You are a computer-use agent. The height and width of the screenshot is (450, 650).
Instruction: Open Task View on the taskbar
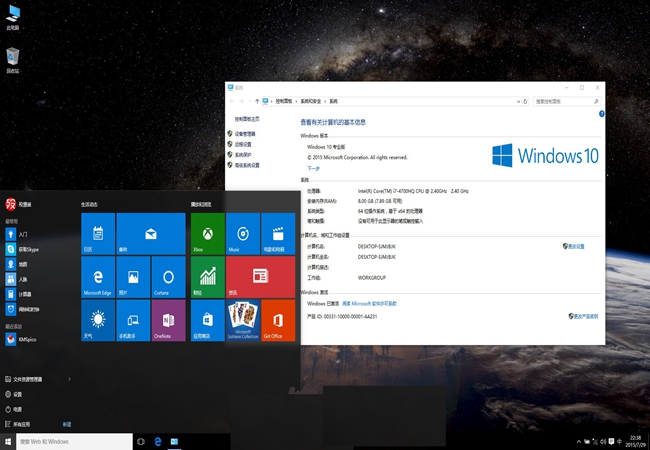141,442
